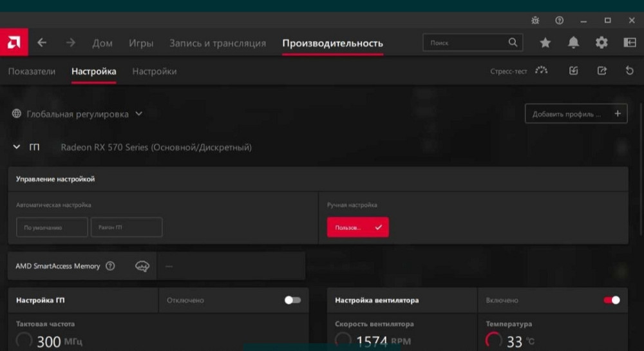Viewport: 644px width, 351px height.
Task: Click the bug report icon
Action: (535, 21)
